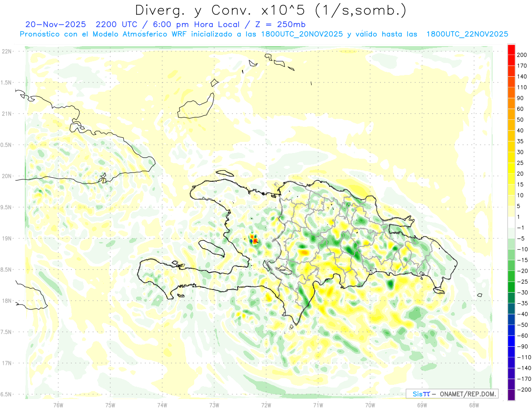This screenshot has height=411, width=532.
Task: Click the '110' colorbar value
Action: (523, 87)
